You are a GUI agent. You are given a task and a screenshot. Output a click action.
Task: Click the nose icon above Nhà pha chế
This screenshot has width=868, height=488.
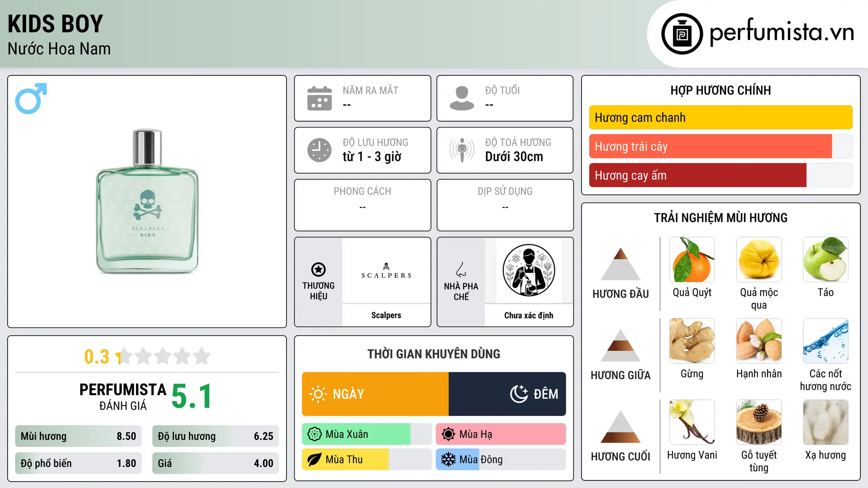click(461, 269)
